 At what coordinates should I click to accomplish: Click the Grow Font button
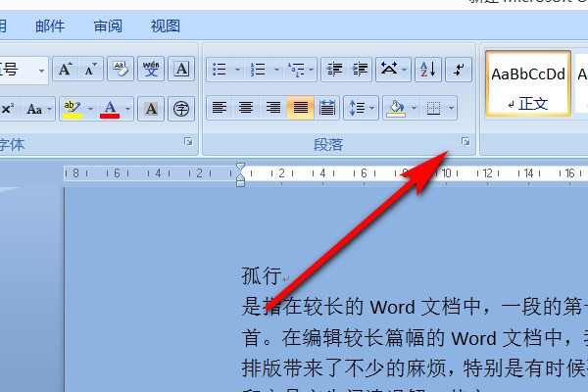tap(65, 69)
